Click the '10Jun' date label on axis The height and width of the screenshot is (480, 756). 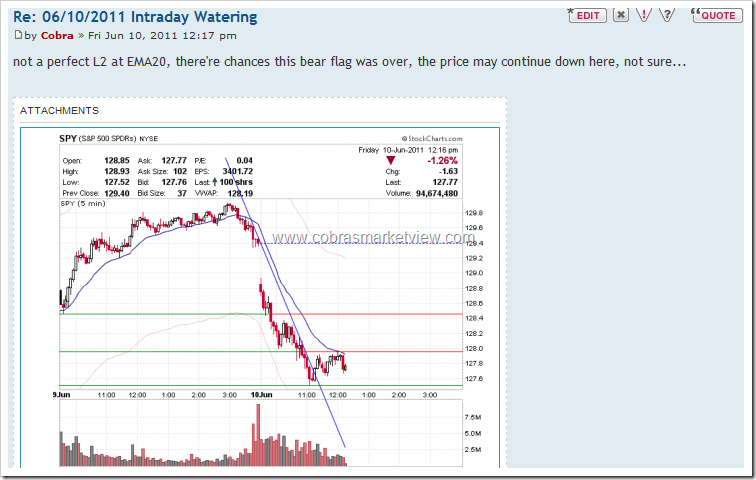tap(261, 395)
